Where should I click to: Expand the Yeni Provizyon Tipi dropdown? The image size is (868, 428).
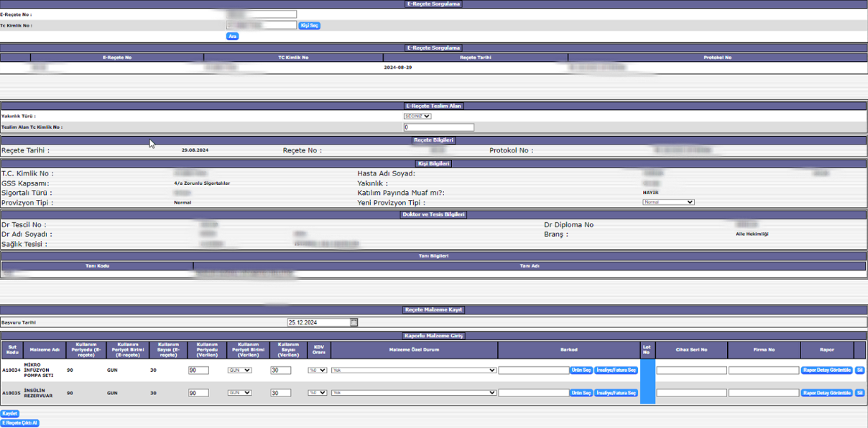[x=668, y=202]
